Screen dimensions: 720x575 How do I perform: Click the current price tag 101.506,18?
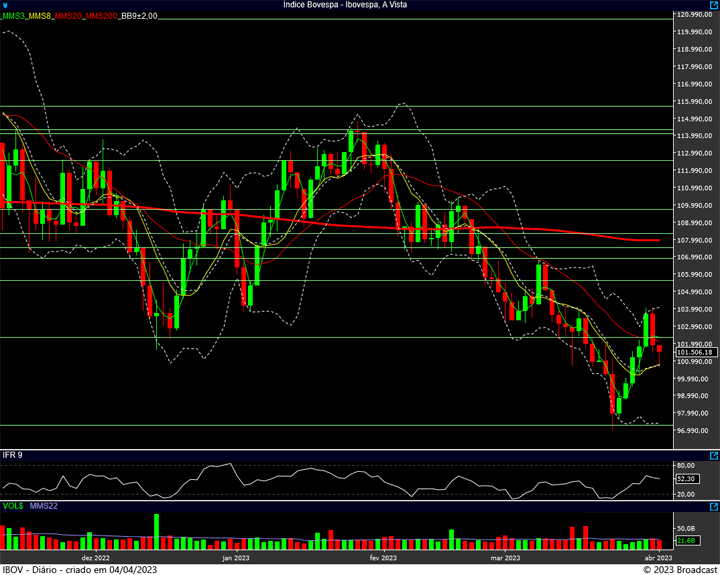pos(696,353)
